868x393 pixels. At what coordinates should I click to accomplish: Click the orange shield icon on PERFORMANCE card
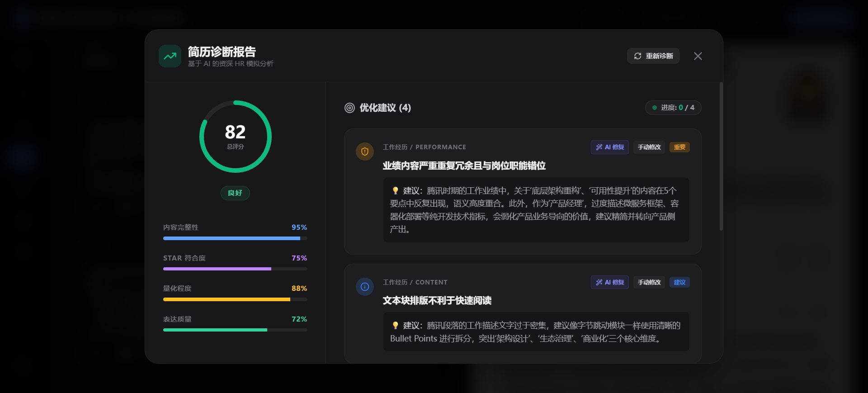click(365, 152)
